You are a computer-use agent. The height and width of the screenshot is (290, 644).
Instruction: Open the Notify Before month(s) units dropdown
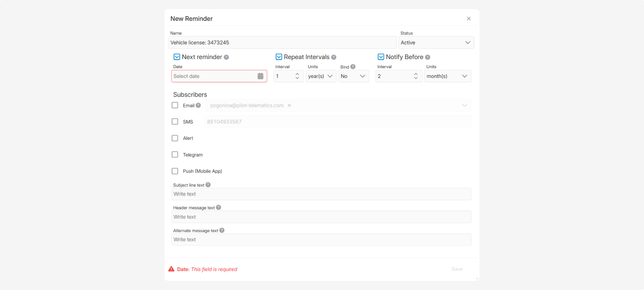point(448,76)
